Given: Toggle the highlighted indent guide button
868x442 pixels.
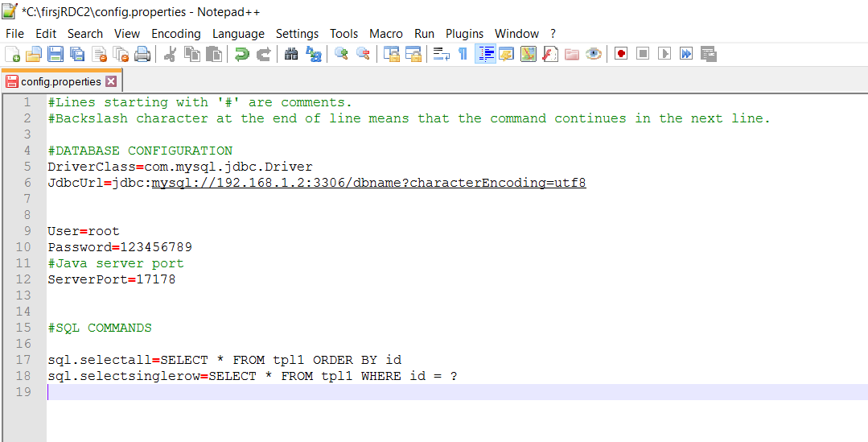Looking at the screenshot, I should (x=485, y=54).
